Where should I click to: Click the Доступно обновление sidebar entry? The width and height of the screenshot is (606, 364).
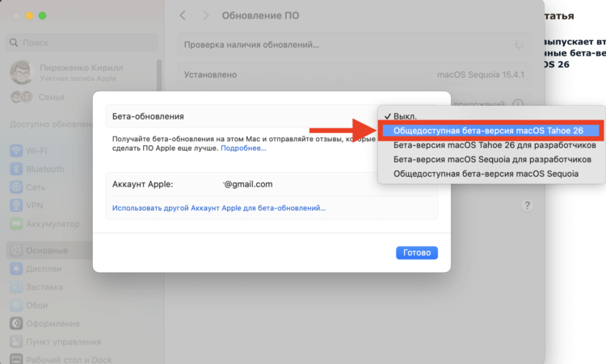50,124
